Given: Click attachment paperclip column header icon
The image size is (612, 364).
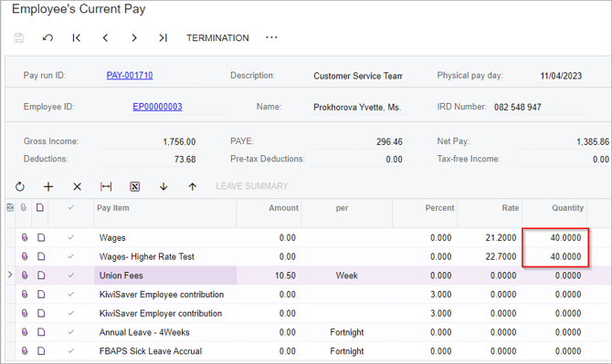Looking at the screenshot, I should tap(24, 208).
